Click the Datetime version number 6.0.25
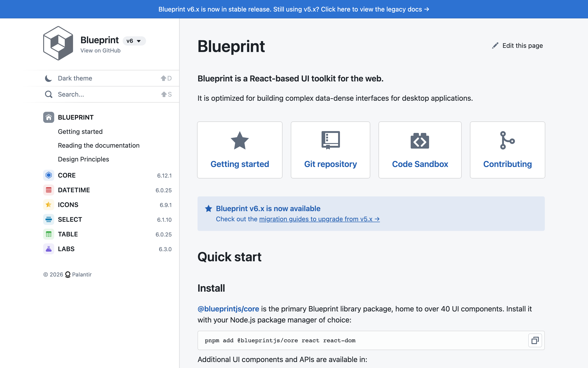 (x=164, y=190)
